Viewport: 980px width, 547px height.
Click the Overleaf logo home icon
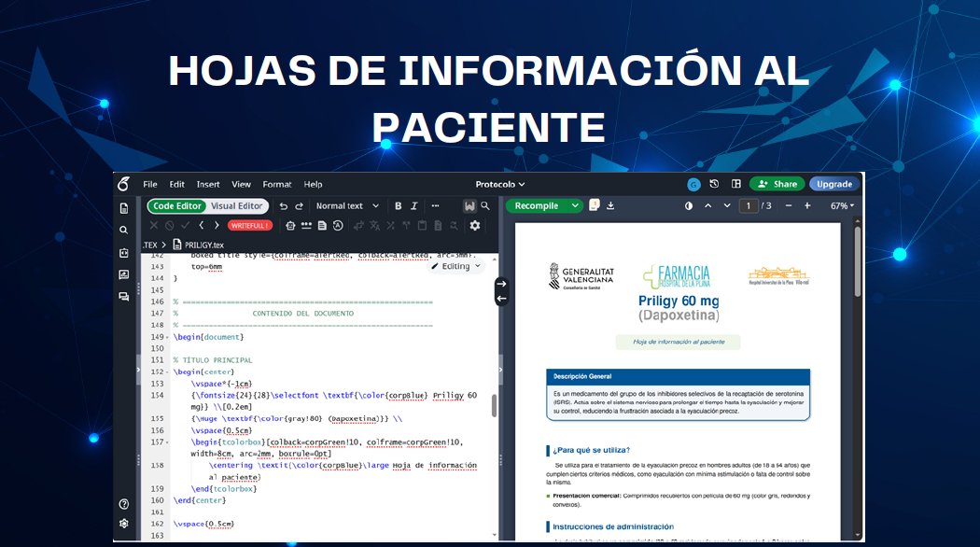[124, 184]
